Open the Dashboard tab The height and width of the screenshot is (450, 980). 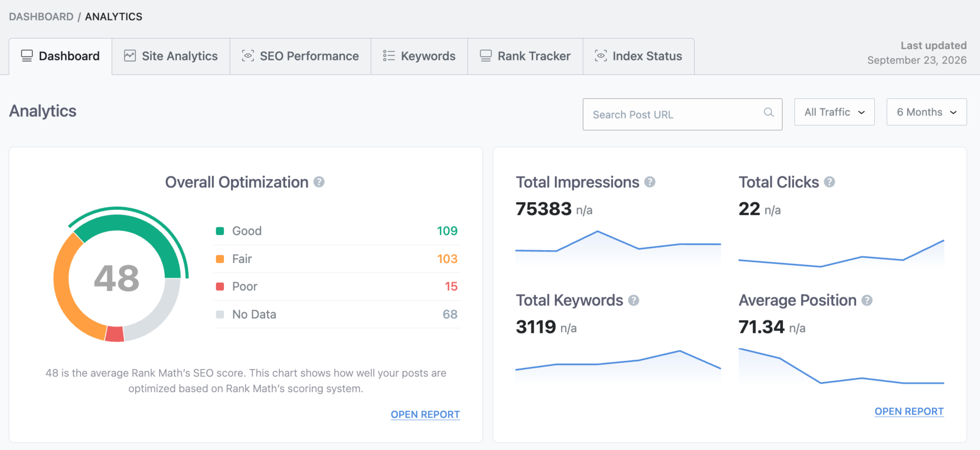click(x=60, y=56)
